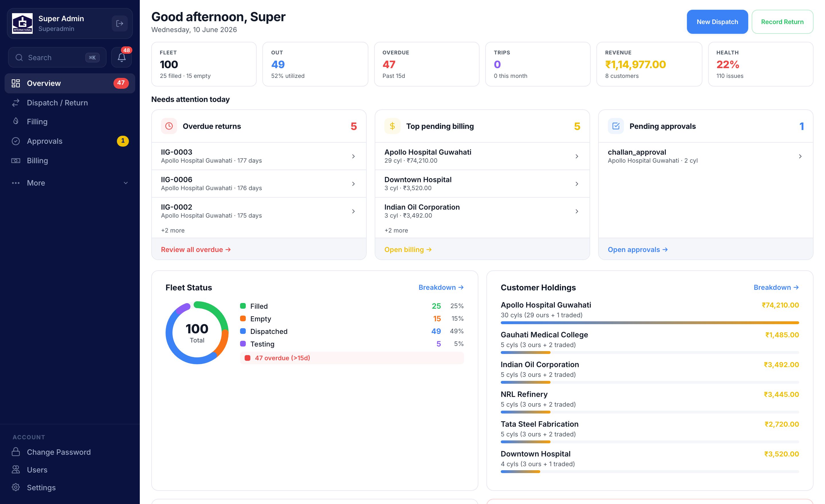This screenshot has height=504, width=825.
Task: Open Indian Oil Corporation billing row chevron
Action: pos(577,211)
